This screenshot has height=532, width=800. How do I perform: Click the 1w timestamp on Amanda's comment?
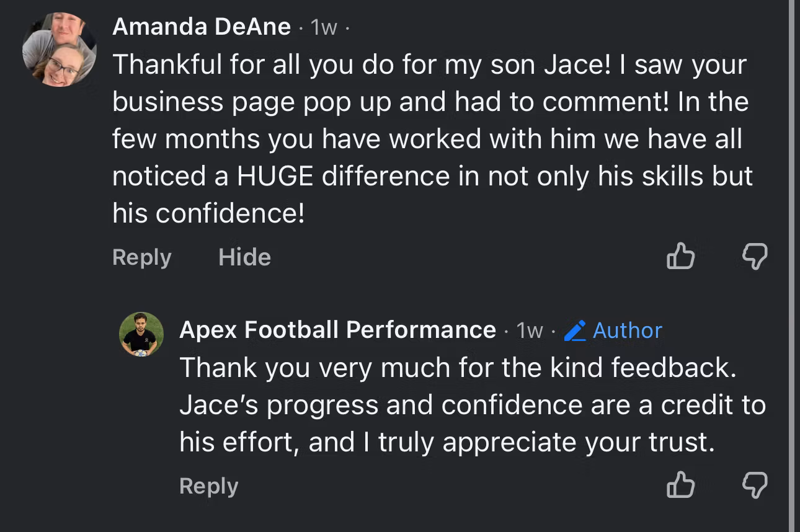tap(324, 27)
